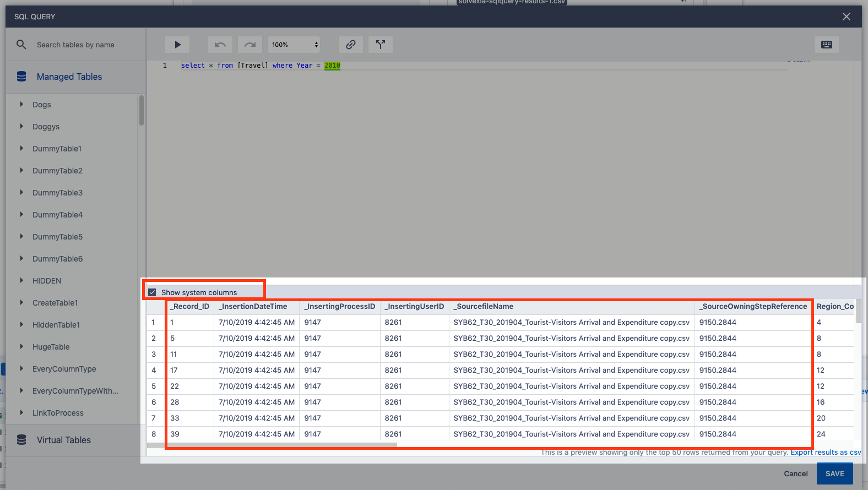868x490 pixels.
Task: Click Cancel to discard query
Action: tap(795, 473)
